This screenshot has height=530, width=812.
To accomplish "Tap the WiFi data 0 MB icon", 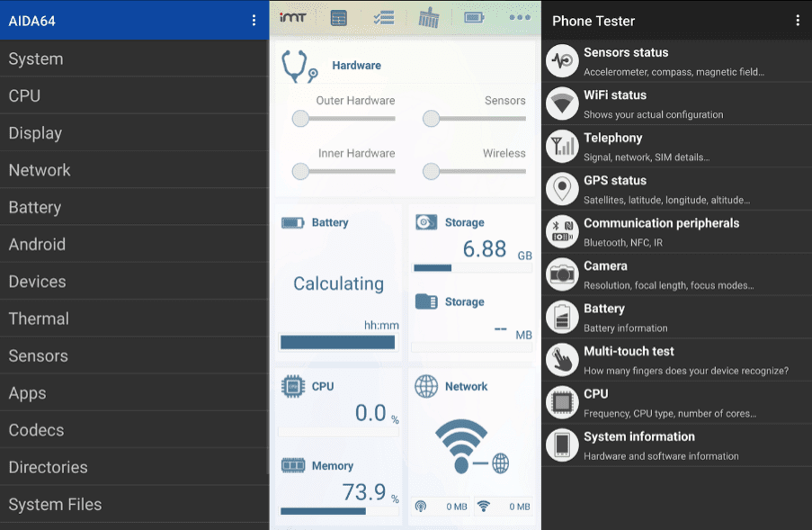I will click(483, 507).
